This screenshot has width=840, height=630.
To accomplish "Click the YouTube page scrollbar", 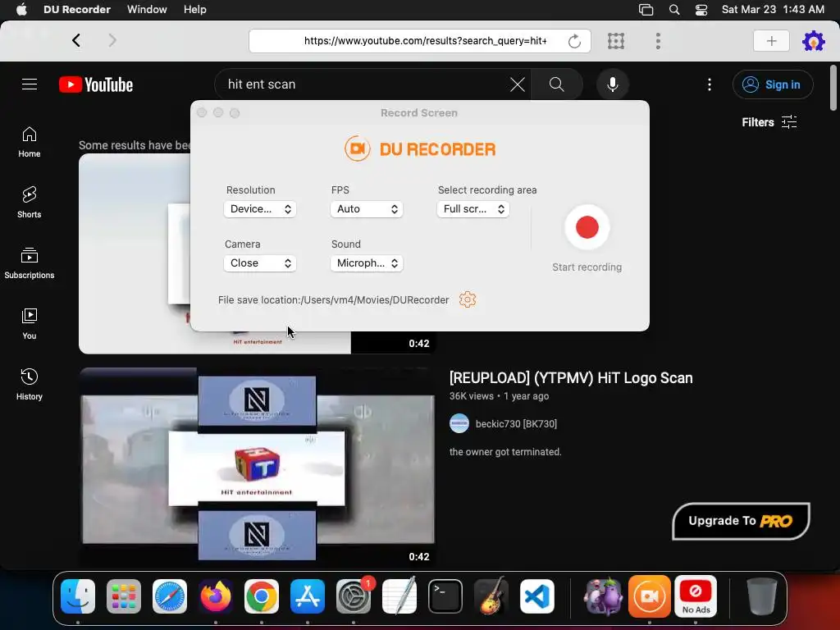I will (833, 88).
